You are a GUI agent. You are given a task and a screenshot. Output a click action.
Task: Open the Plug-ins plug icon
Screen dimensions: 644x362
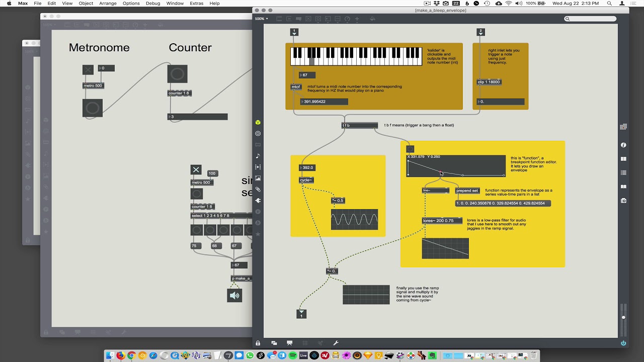click(258, 201)
